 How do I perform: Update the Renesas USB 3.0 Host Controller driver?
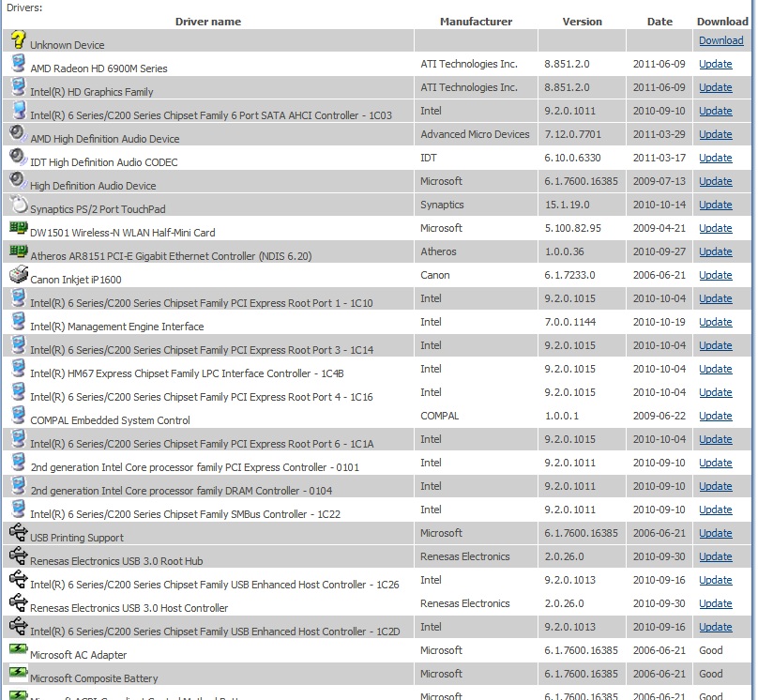point(716,603)
